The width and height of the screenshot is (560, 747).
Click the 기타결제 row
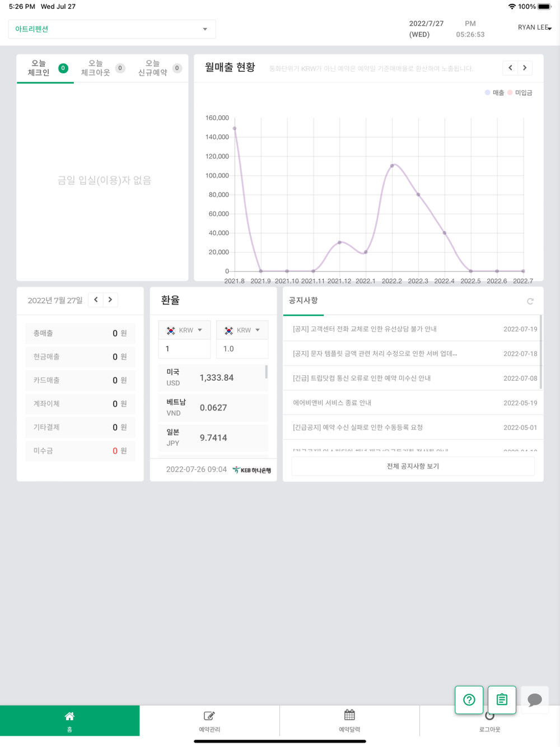click(80, 427)
